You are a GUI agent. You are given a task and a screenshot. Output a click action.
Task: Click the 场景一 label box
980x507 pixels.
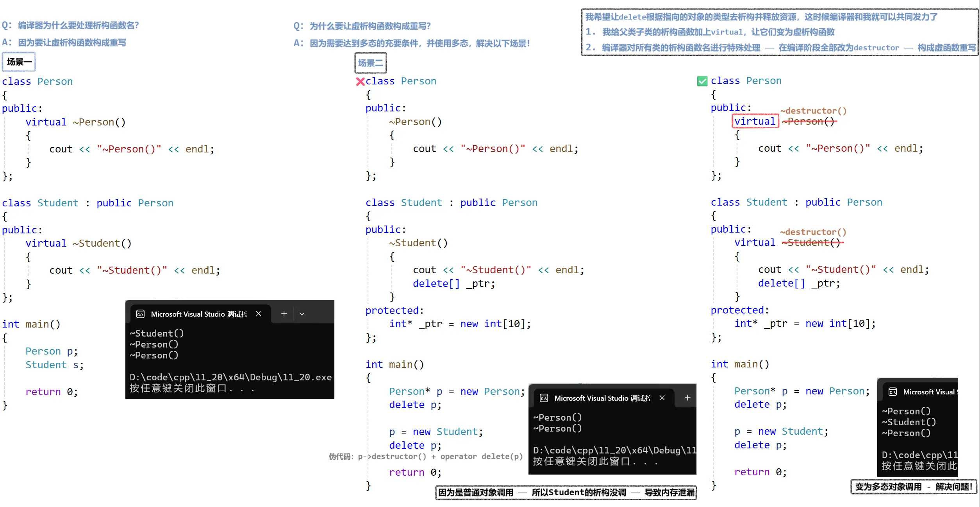[19, 62]
